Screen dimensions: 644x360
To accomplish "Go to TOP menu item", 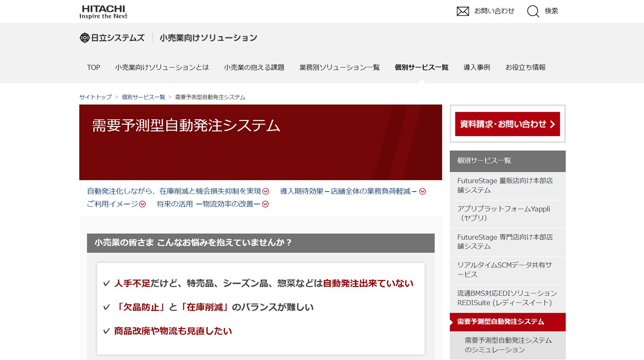I will point(93,67).
